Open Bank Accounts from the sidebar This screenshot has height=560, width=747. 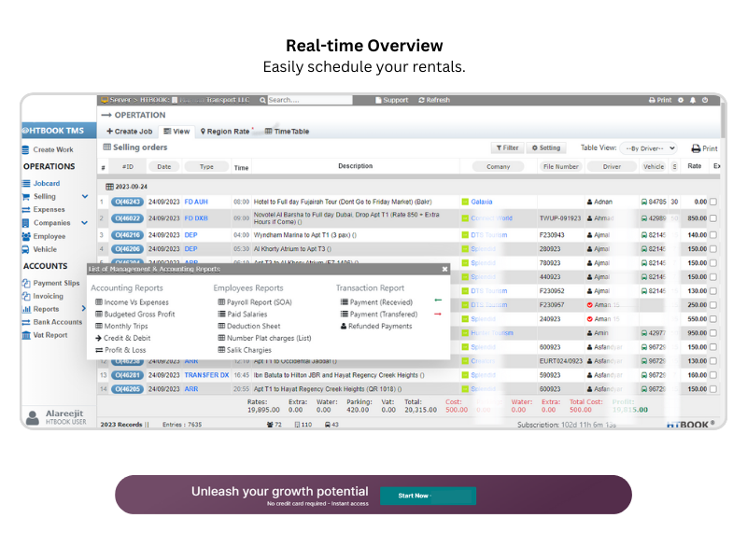pyautogui.click(x=58, y=322)
